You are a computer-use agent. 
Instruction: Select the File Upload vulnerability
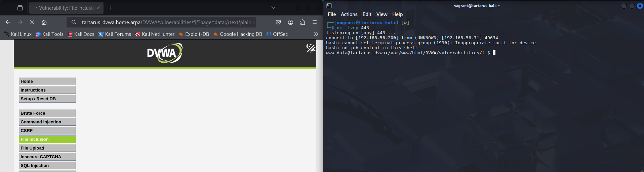pyautogui.click(x=47, y=148)
